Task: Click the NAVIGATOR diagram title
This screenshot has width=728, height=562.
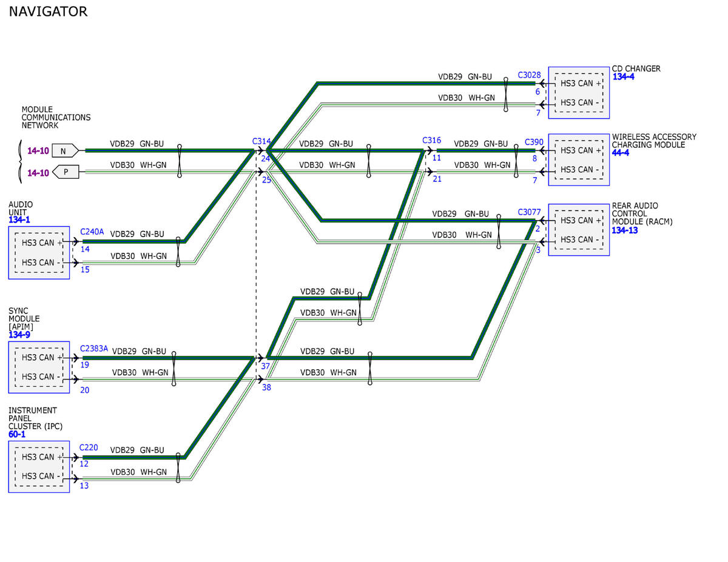Action: (x=48, y=12)
